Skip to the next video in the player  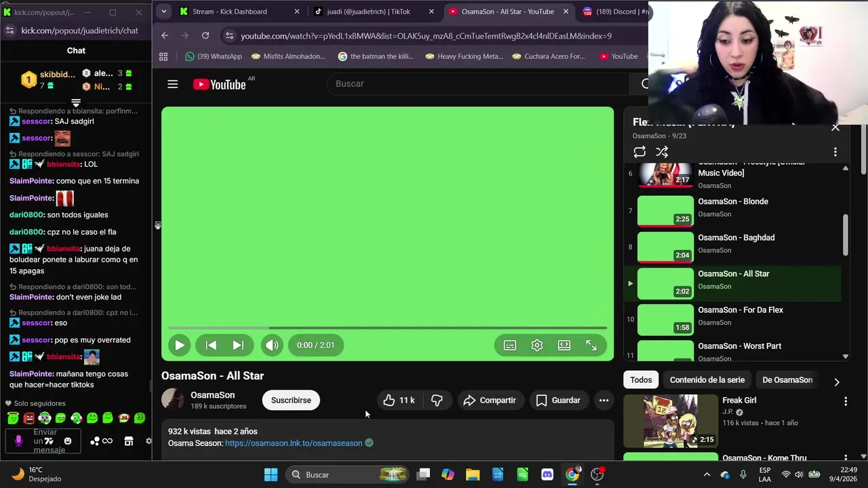[238, 345]
